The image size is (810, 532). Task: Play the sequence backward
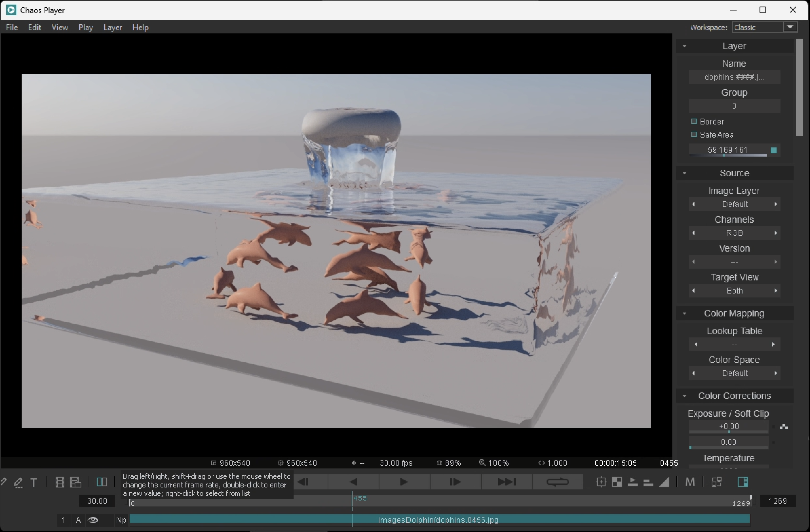click(x=354, y=482)
